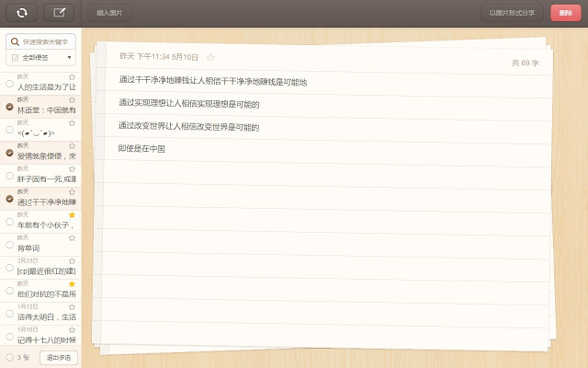Click the 退出多选 button
The width and height of the screenshot is (588, 368).
coord(59,358)
